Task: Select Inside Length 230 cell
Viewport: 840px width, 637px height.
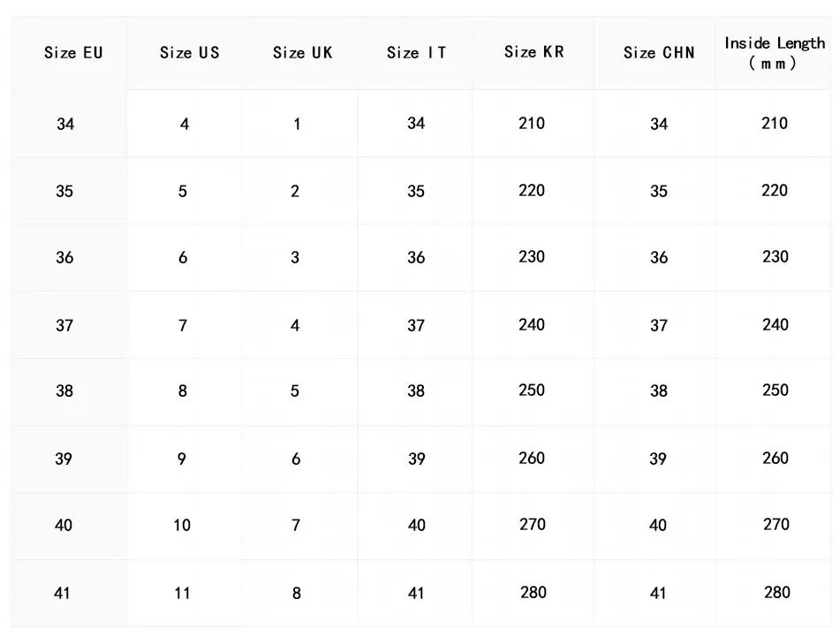Action: [775, 257]
